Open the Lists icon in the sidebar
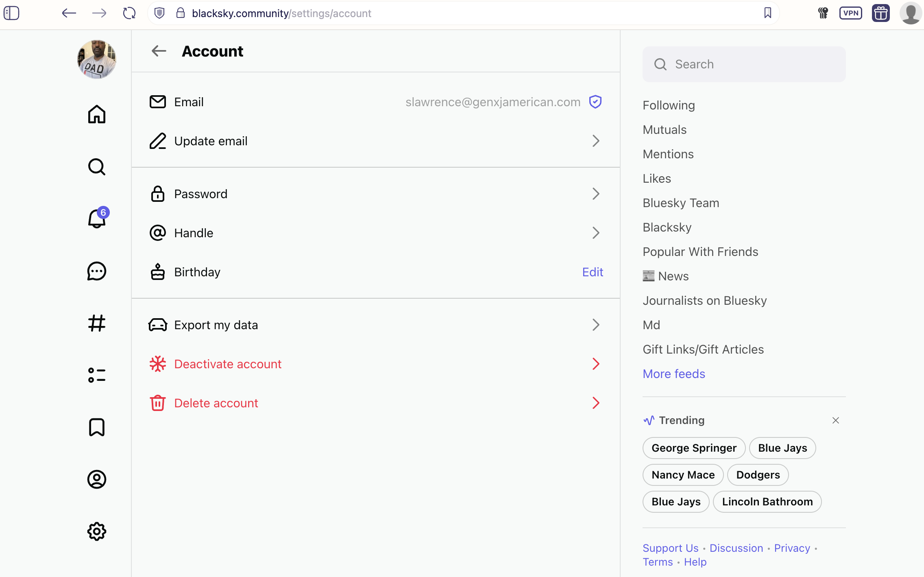The image size is (924, 577). click(96, 375)
